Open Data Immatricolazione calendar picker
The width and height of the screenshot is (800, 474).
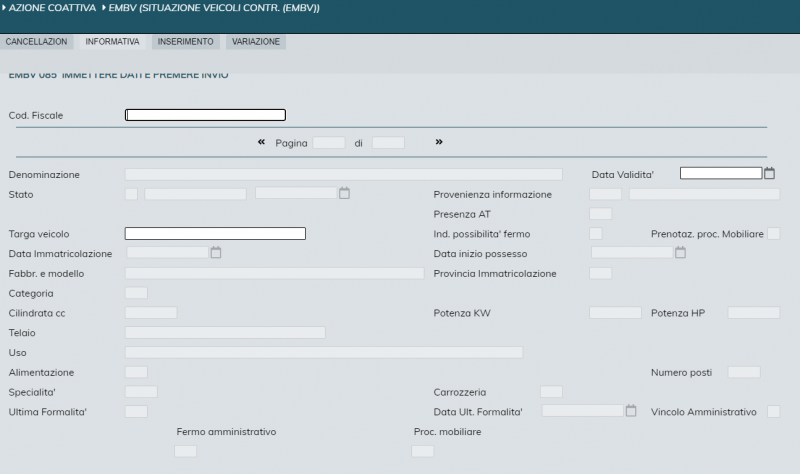[x=215, y=253]
